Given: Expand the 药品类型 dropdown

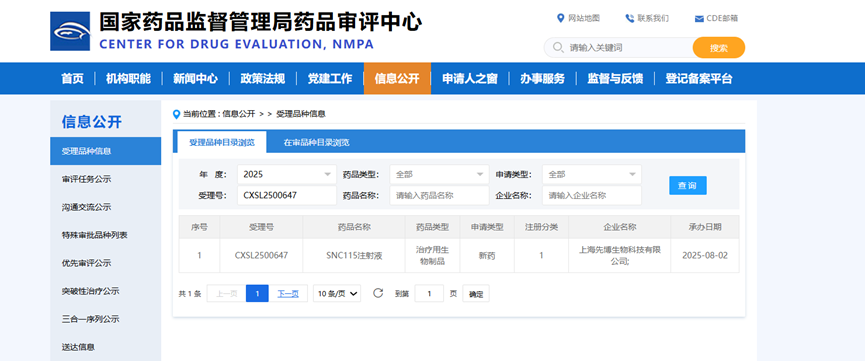Looking at the screenshot, I should click(439, 174).
